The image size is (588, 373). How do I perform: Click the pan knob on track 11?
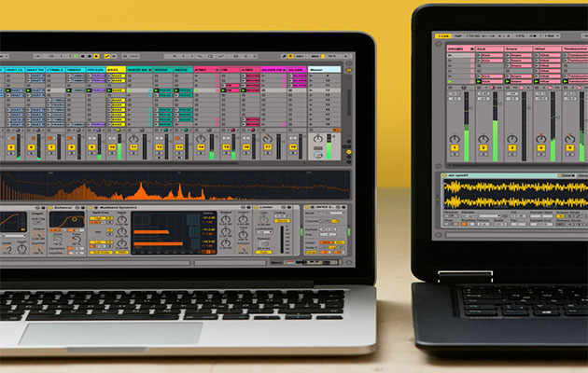[x=133, y=136]
